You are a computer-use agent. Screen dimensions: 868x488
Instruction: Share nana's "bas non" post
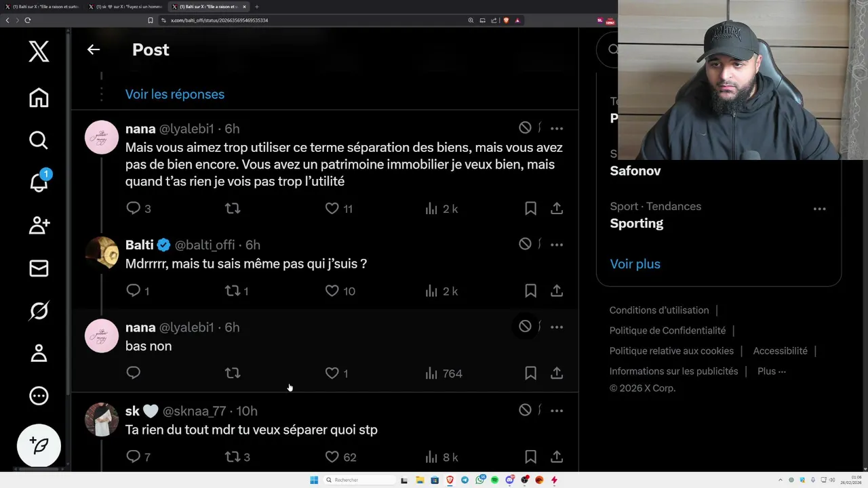pyautogui.click(x=557, y=373)
